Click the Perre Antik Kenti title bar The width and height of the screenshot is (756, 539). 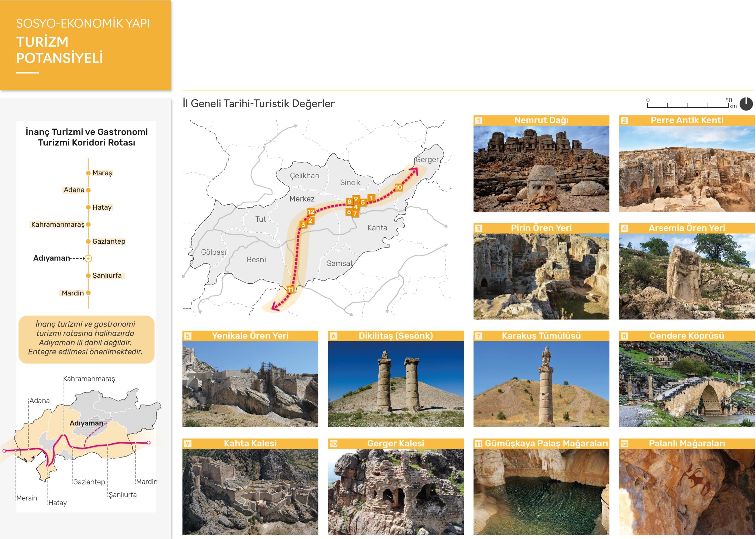(x=687, y=121)
